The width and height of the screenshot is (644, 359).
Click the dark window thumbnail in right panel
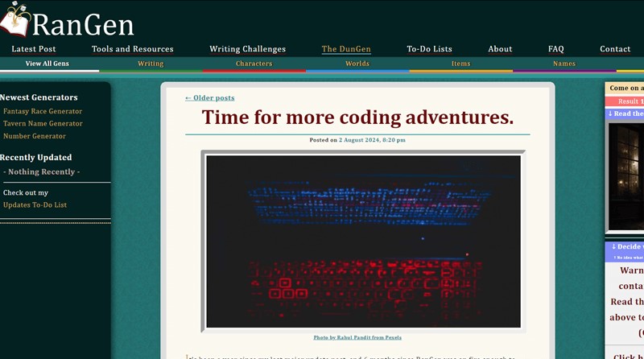[626, 176]
